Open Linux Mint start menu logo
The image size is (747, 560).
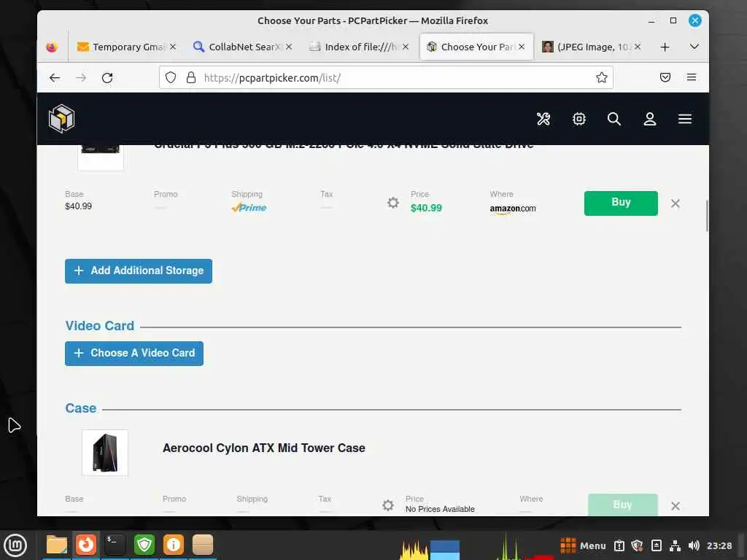15,545
